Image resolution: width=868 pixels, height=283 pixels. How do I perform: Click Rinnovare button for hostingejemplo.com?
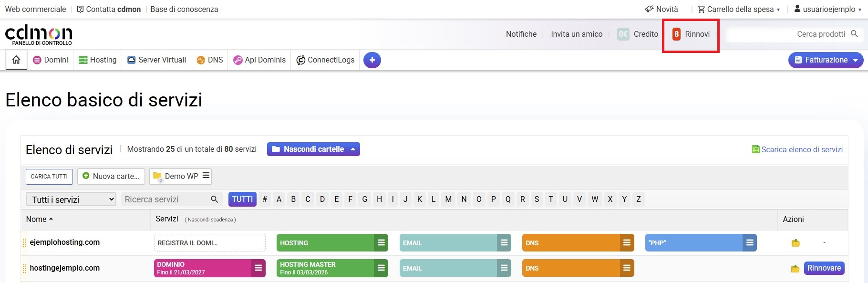[824, 268]
